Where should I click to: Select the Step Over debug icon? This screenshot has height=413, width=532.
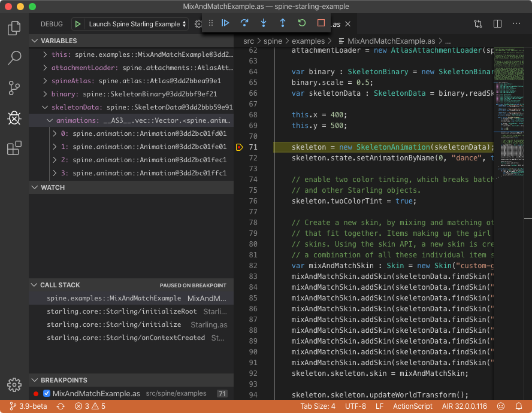[244, 23]
